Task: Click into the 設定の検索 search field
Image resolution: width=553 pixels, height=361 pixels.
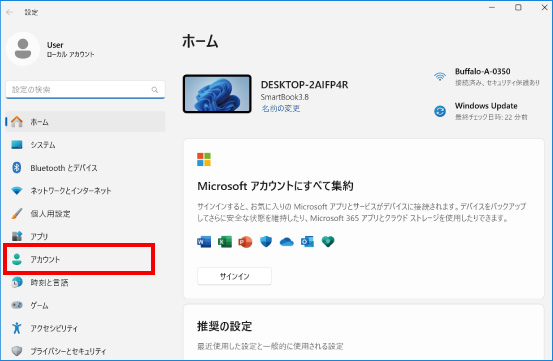Action: (85, 90)
